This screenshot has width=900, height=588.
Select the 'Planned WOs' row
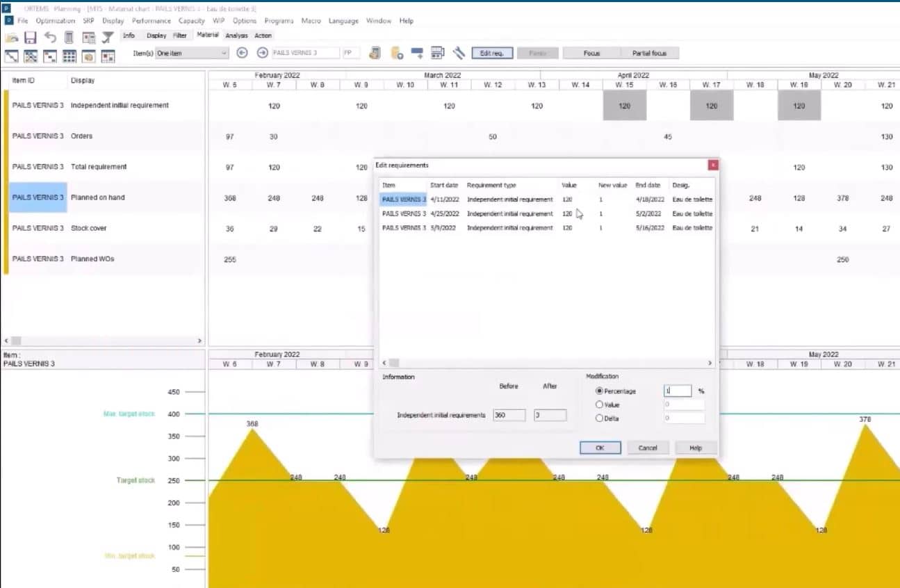coord(104,259)
